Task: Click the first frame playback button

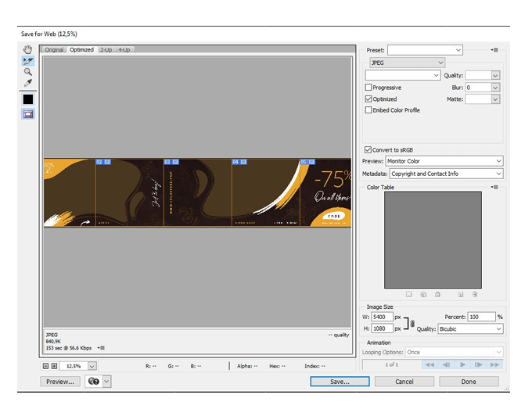Action: point(430,364)
